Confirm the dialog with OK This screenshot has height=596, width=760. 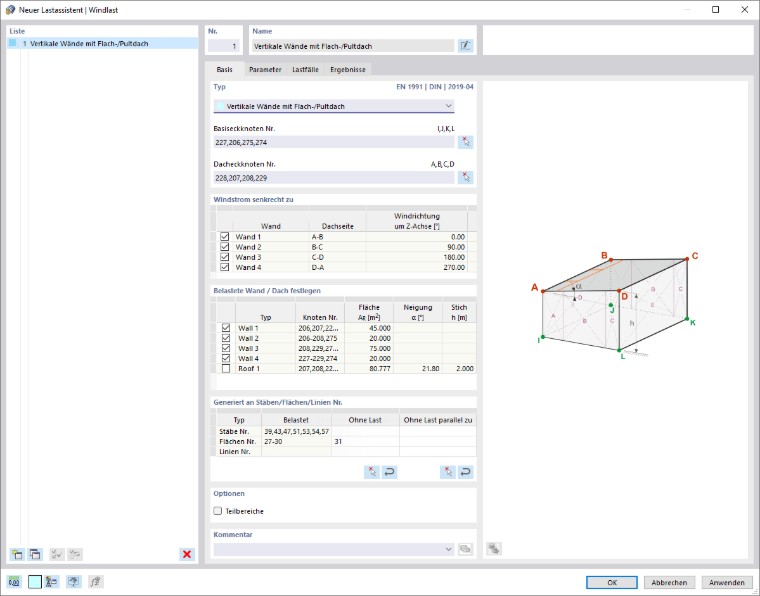612,582
